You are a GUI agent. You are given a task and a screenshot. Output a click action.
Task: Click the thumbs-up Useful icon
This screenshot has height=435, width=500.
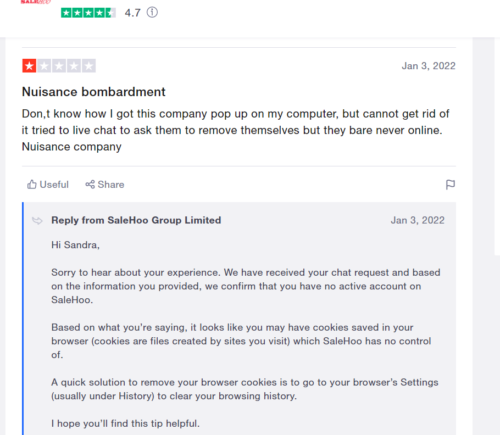tap(32, 184)
